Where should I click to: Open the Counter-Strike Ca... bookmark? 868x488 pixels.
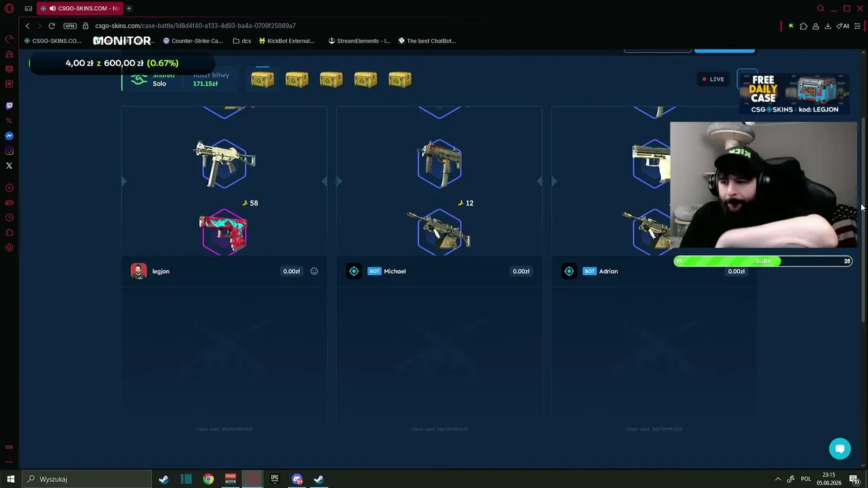coord(193,41)
